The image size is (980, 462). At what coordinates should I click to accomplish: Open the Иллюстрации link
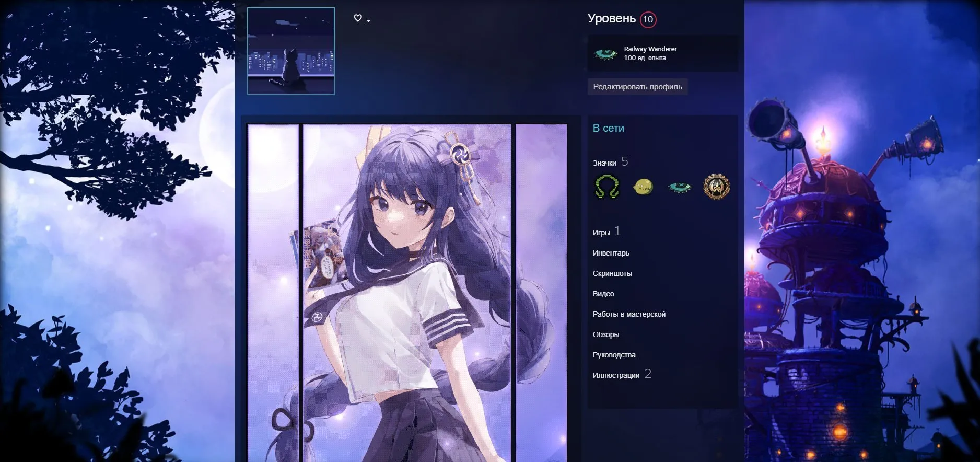coord(616,375)
